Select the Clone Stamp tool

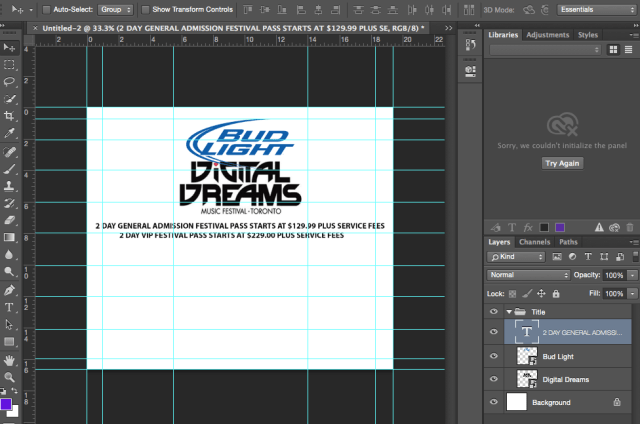pos(9,186)
